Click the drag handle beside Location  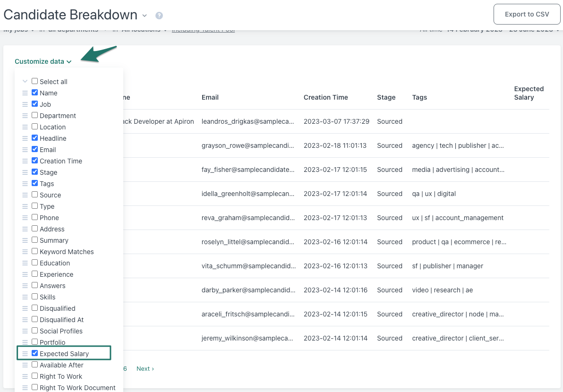pyautogui.click(x=25, y=127)
